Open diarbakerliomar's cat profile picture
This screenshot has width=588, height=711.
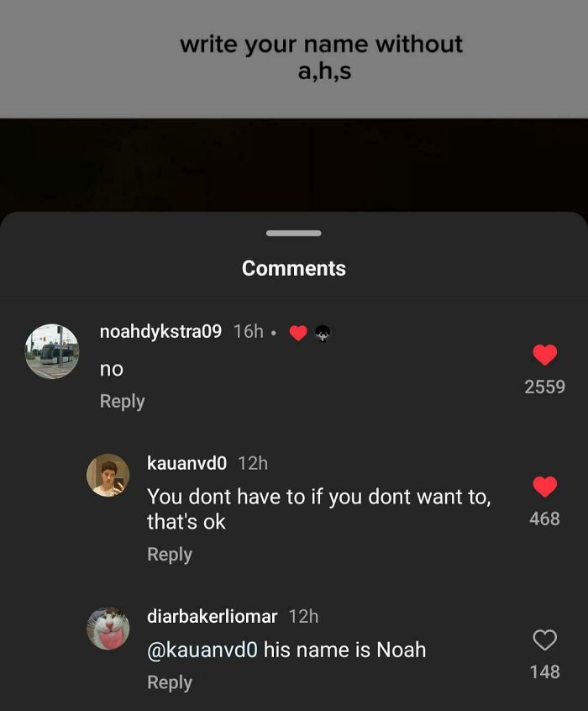[108, 629]
